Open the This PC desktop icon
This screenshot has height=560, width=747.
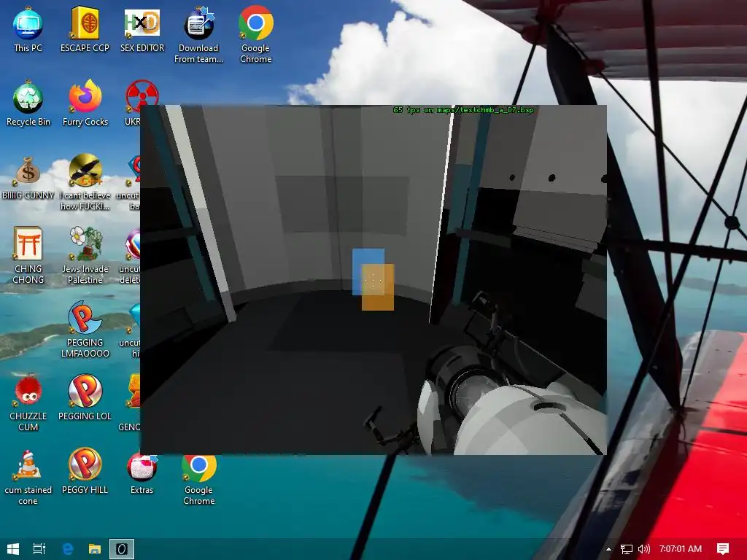pyautogui.click(x=28, y=29)
